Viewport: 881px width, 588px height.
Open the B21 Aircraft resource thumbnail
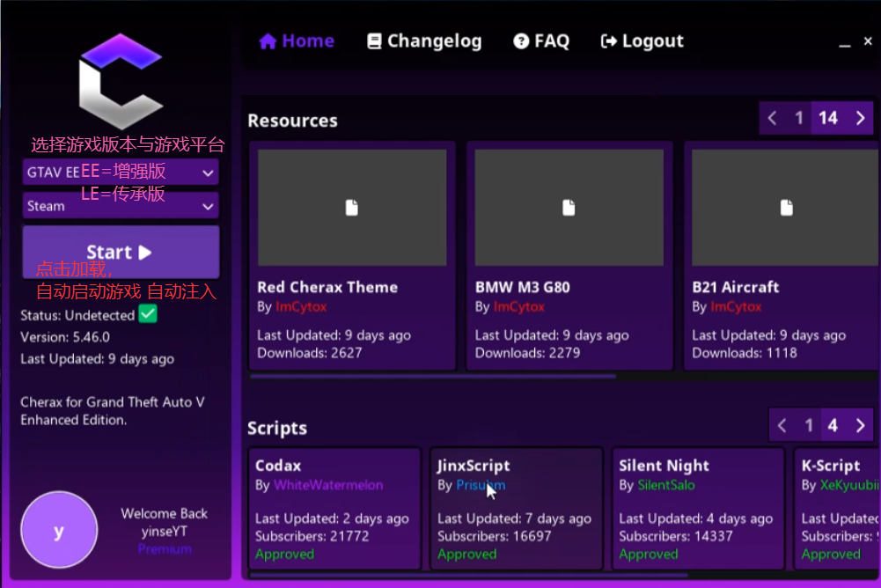(786, 208)
